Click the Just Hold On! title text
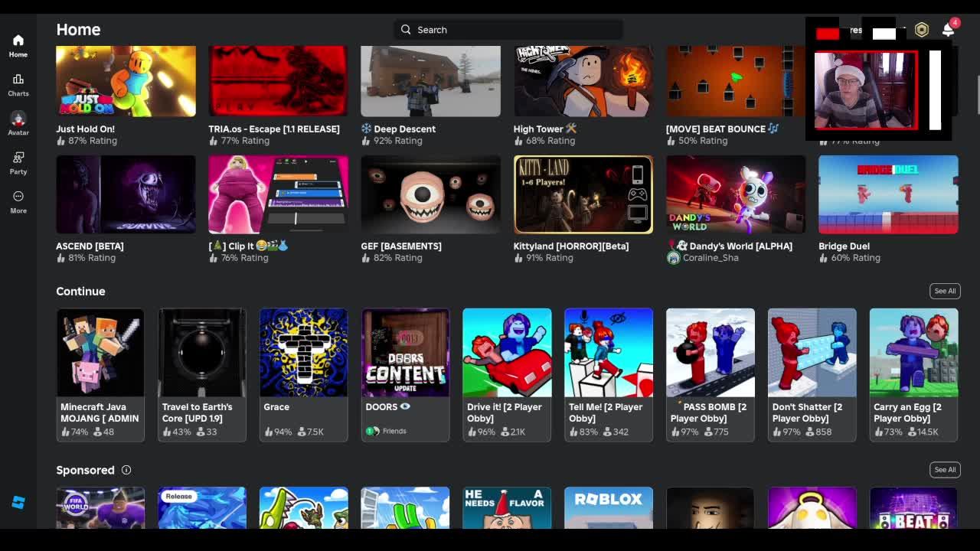The height and width of the screenshot is (551, 980). coord(85,129)
